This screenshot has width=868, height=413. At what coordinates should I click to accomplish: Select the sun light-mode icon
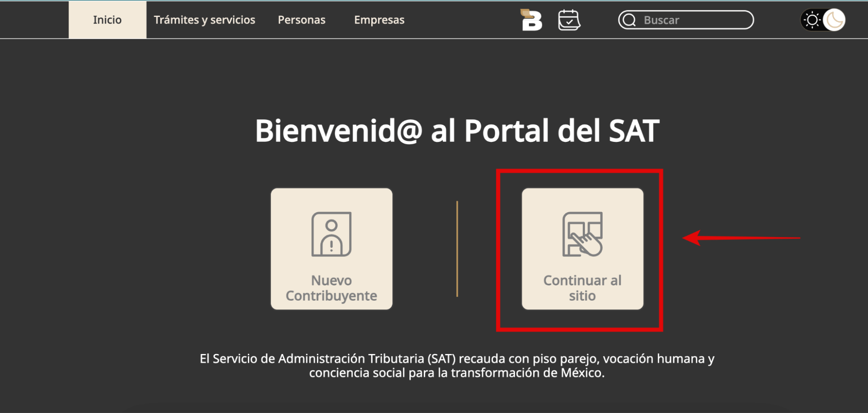[811, 19]
